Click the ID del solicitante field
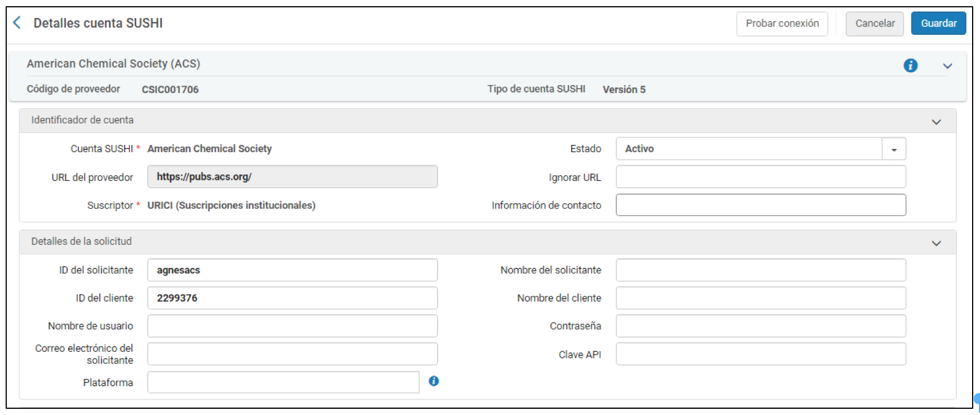Viewport: 980px width, 415px height. click(x=292, y=270)
